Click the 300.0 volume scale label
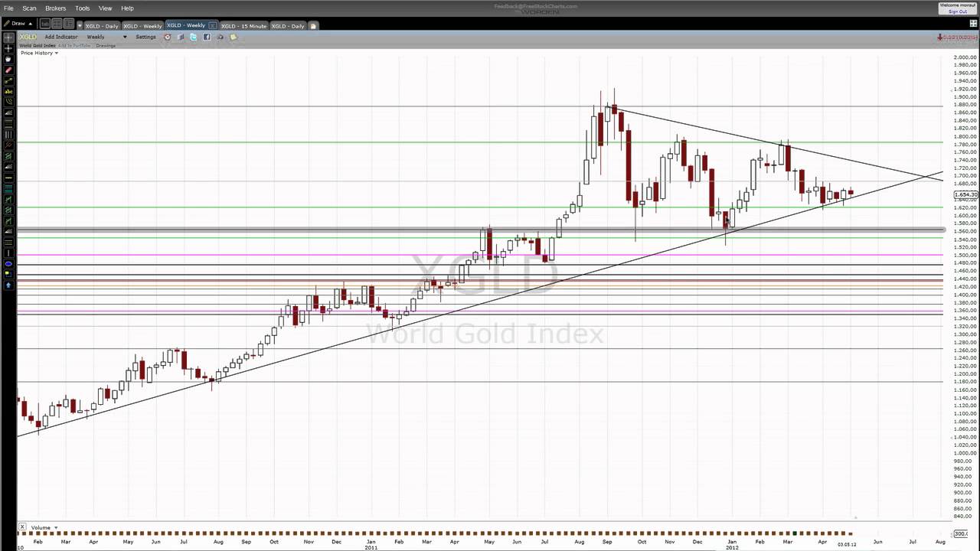The width and height of the screenshot is (980, 551). point(961,533)
